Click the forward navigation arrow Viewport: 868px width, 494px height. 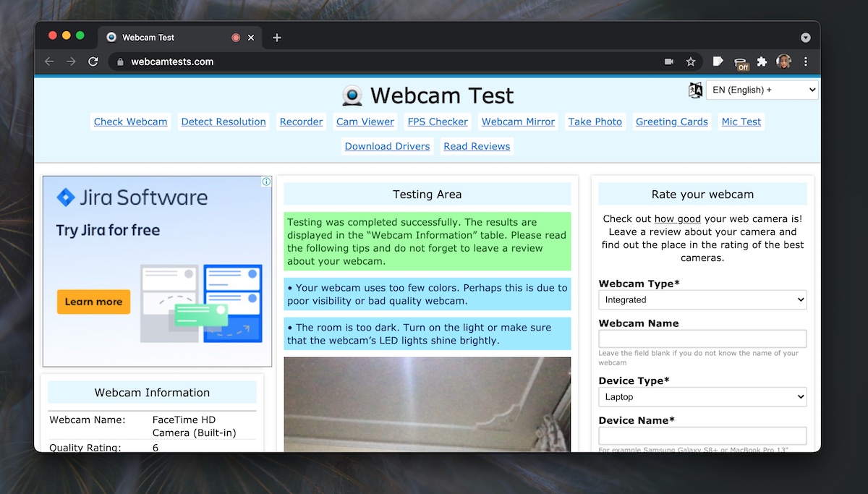tap(71, 61)
